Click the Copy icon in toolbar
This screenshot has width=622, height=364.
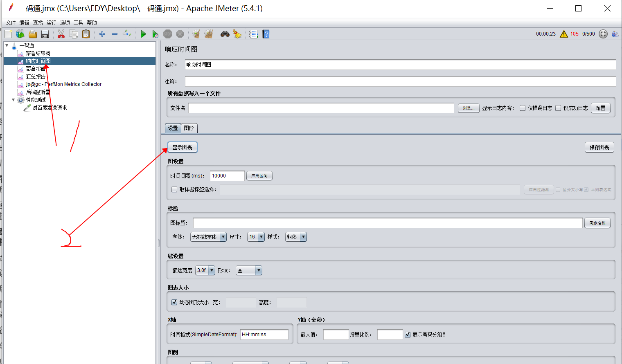pos(74,34)
